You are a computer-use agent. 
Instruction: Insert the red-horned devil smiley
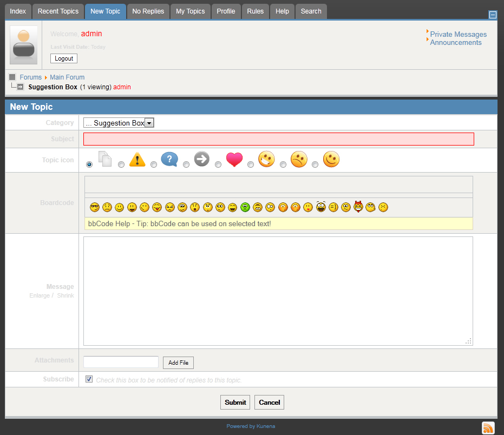point(358,207)
